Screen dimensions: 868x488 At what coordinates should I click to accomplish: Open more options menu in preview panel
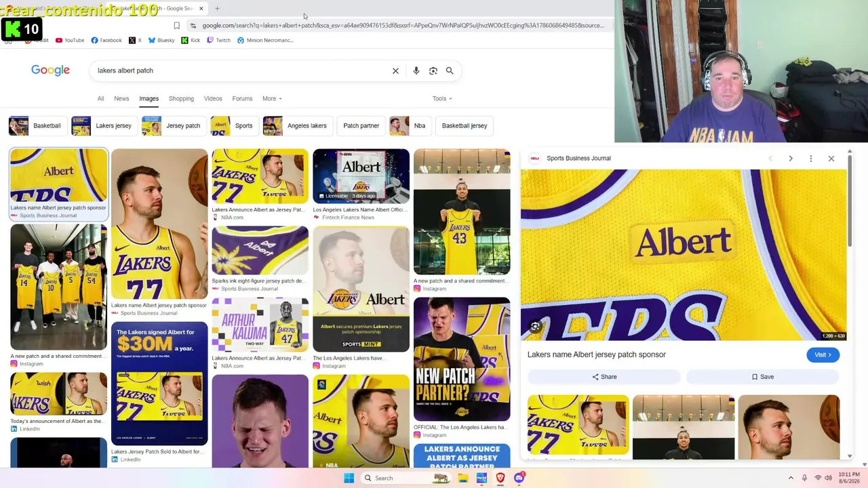tap(811, 159)
